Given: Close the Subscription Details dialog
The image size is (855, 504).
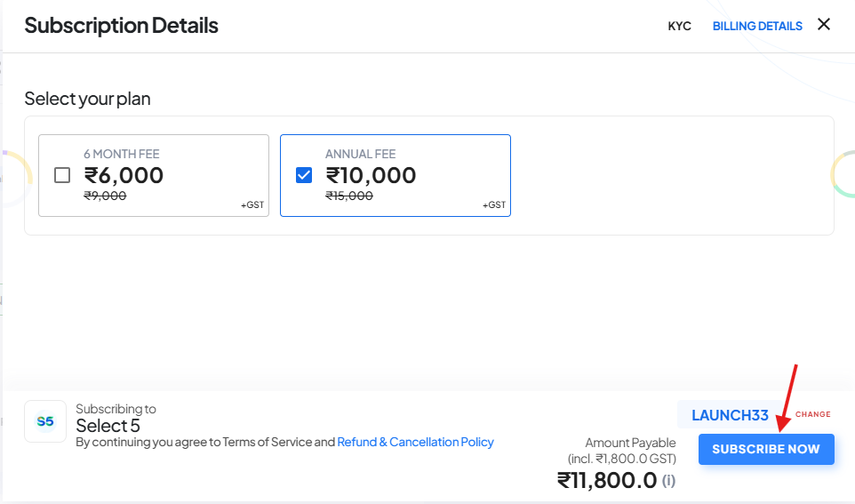Looking at the screenshot, I should pyautogui.click(x=824, y=25).
